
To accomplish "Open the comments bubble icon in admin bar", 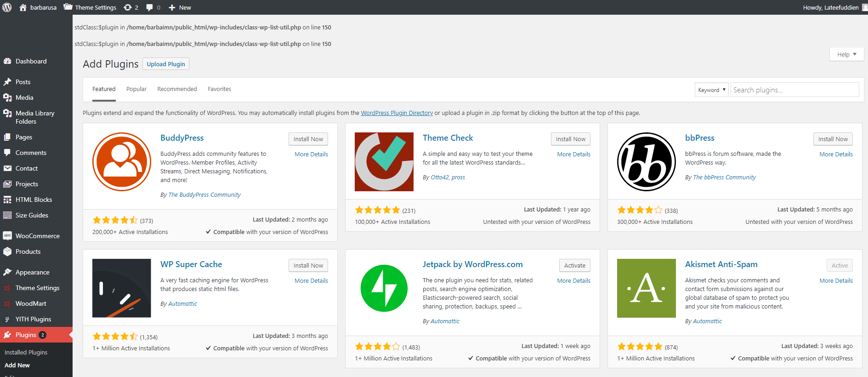I will 149,7.
